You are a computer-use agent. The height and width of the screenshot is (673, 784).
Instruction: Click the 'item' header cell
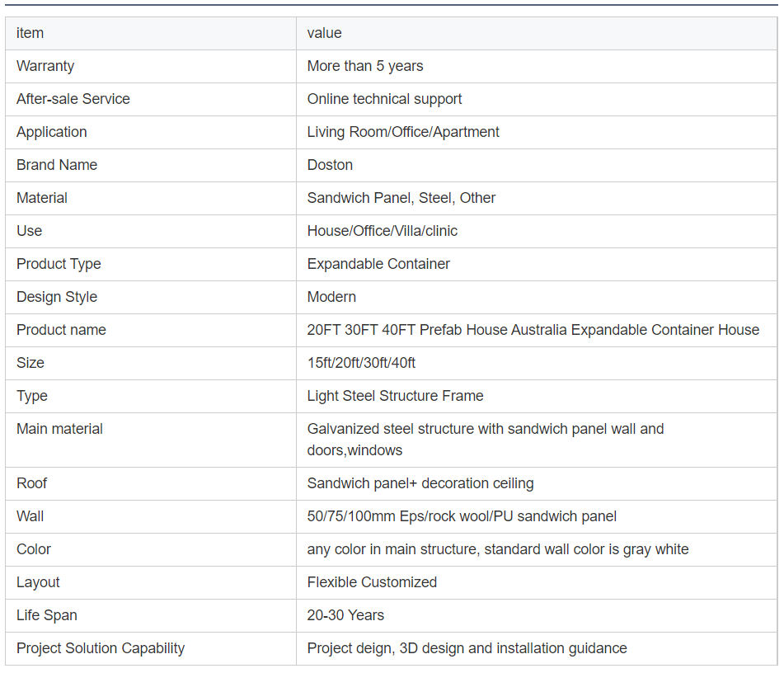[x=30, y=33]
